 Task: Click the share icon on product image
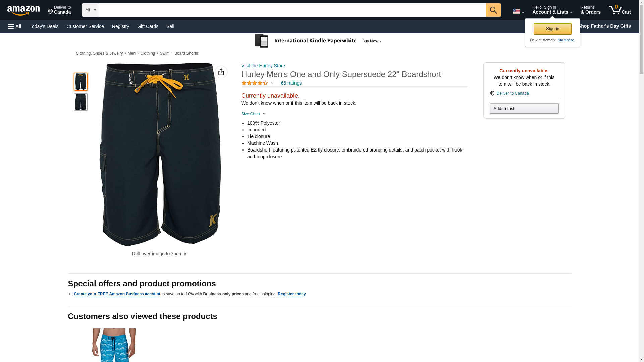tap(221, 72)
